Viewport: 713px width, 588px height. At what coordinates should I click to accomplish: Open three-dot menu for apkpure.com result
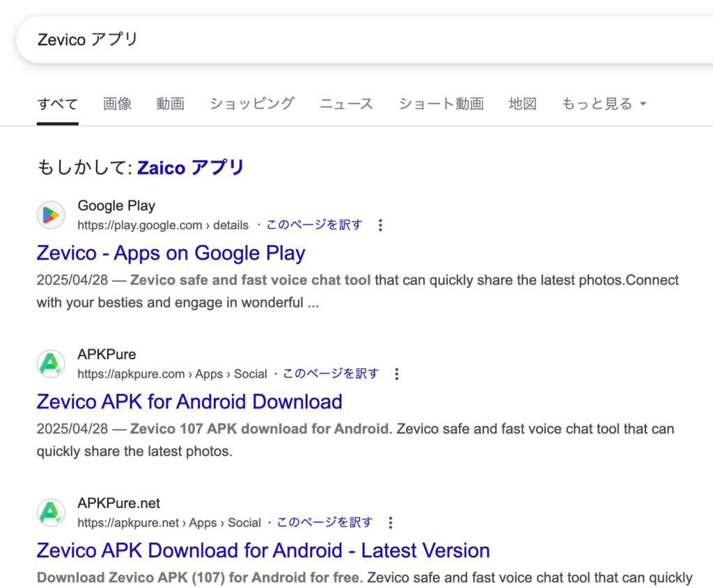pos(396,374)
